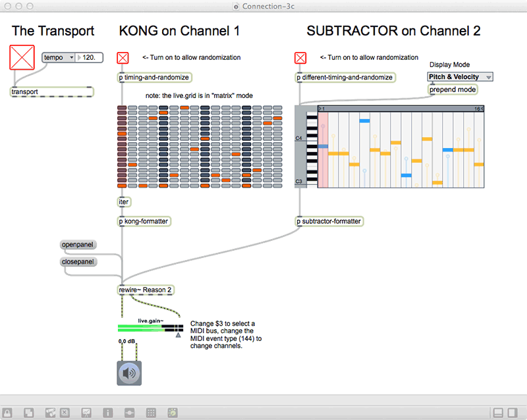This screenshot has width=527, height=420.
Task: Enable the KONG randomization toggle
Action: (x=123, y=58)
